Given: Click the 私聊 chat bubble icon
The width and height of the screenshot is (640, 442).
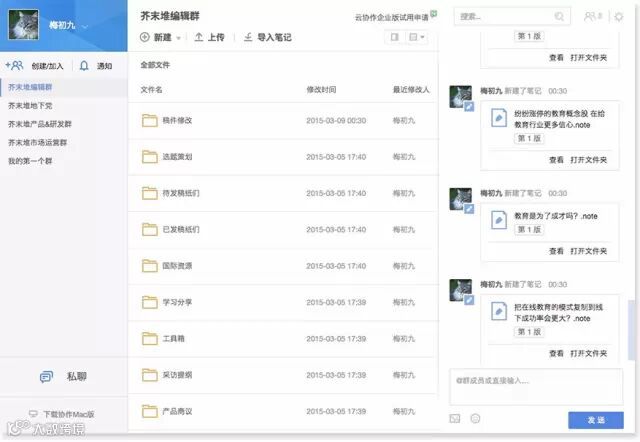Looking at the screenshot, I should tap(46, 377).
